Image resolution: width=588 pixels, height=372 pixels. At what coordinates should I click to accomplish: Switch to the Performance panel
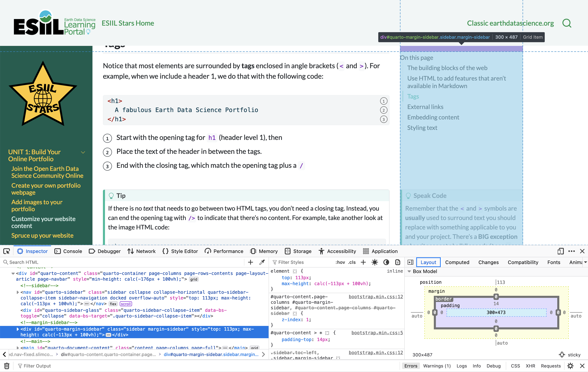coord(224,251)
